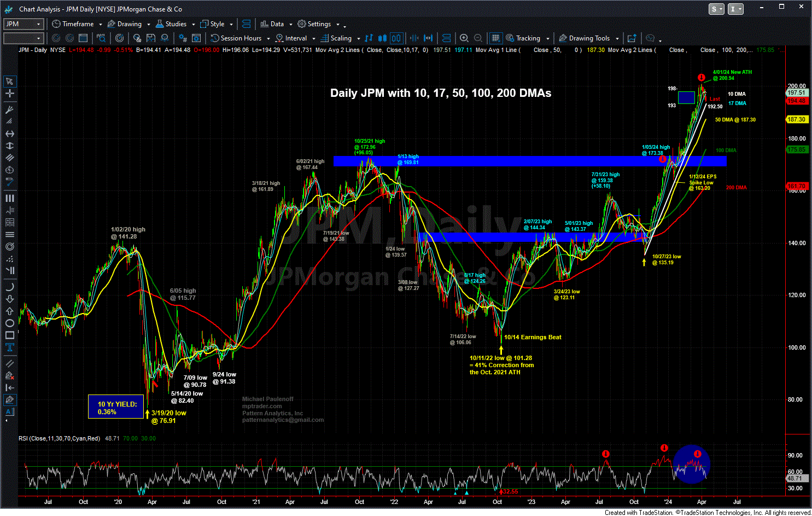This screenshot has height=516, width=812.
Task: Click the zoom out magnifier icon
Action: [x=478, y=38]
